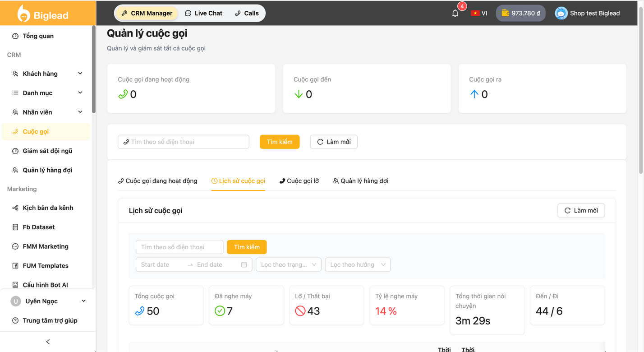Click top Làm mới button

(x=334, y=142)
